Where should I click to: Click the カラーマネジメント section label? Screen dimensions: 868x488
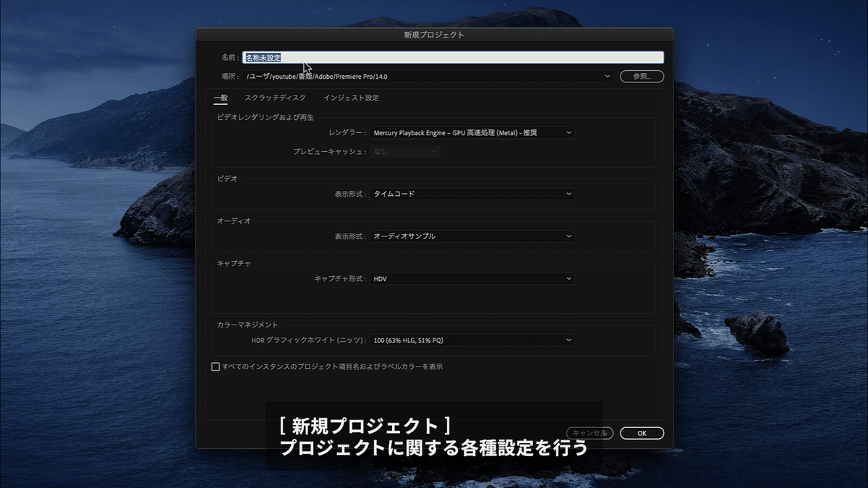247,325
